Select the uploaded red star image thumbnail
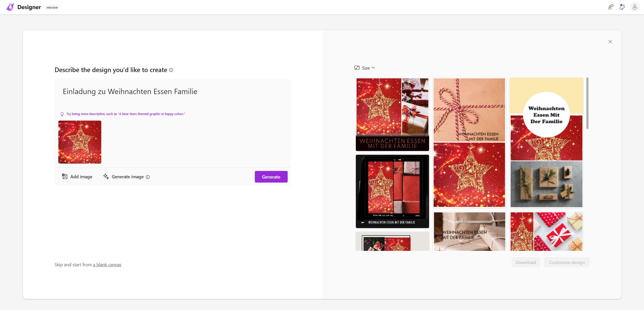 (80, 142)
